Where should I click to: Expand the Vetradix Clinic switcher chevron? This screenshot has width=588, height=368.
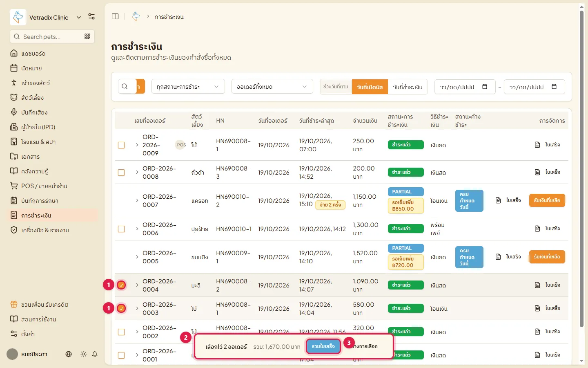coord(79,17)
